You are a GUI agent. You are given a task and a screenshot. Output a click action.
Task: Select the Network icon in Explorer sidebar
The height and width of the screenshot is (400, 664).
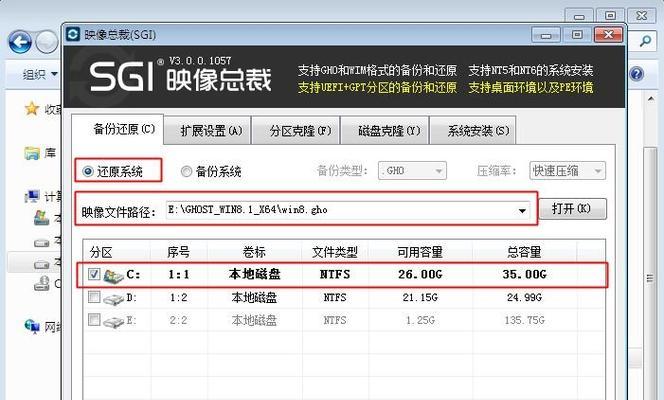(x=32, y=326)
